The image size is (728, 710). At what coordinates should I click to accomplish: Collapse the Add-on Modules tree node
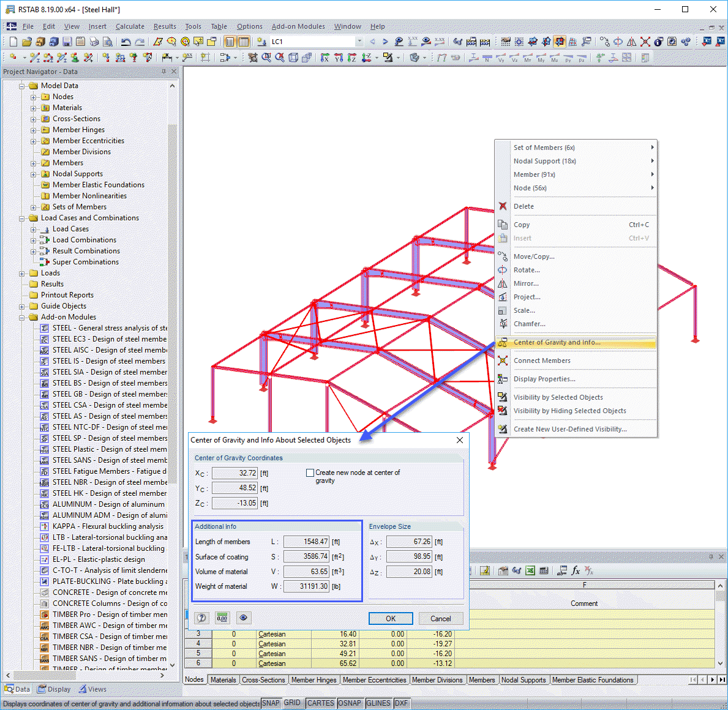point(22,318)
